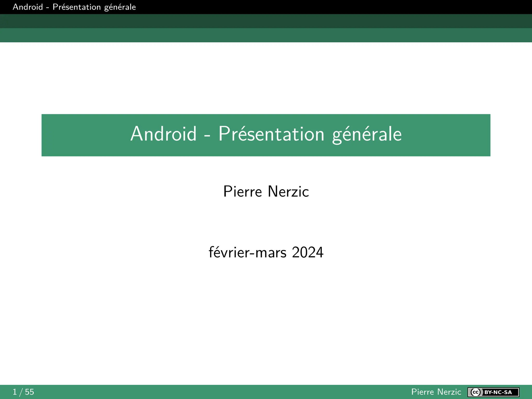Image resolution: width=532 pixels, height=399 pixels.
Task: Click the year 2024 in the date
Action: (308, 252)
